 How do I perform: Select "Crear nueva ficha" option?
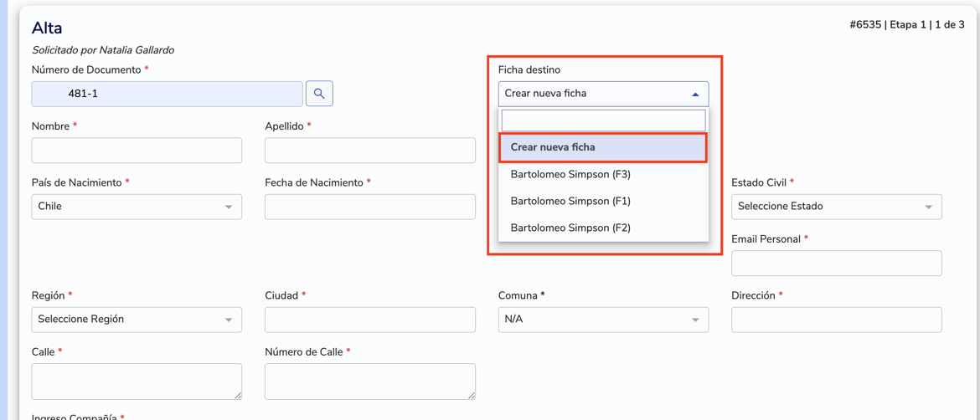click(603, 147)
